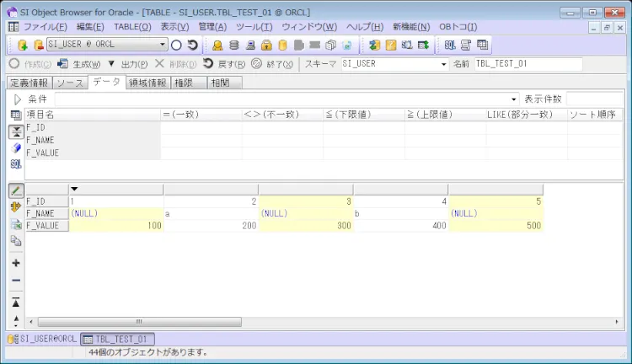Open the TABLE(O) menu
Viewport: 632px width, 364px height.
pos(132,27)
